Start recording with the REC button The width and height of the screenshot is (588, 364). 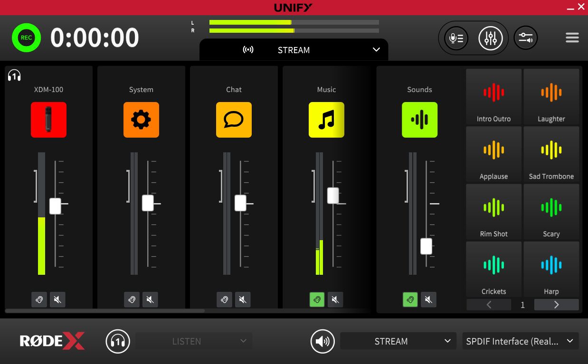coord(27,37)
